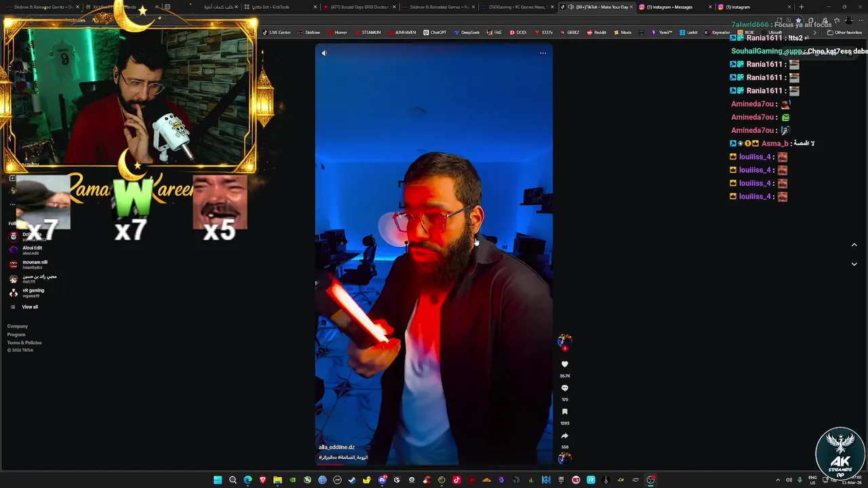The image size is (868, 488).
Task: Open STEAMUN bookmark
Action: point(368,33)
